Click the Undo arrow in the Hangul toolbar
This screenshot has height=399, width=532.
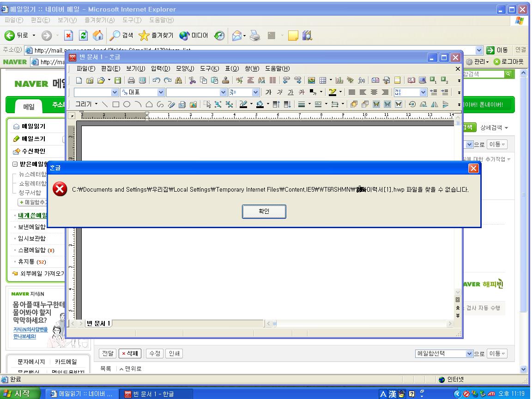click(156, 80)
